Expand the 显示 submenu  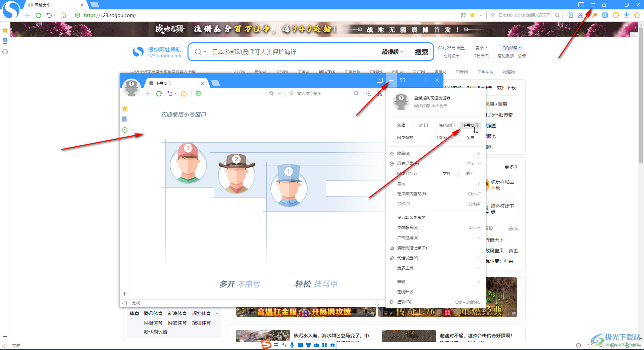tap(436, 184)
